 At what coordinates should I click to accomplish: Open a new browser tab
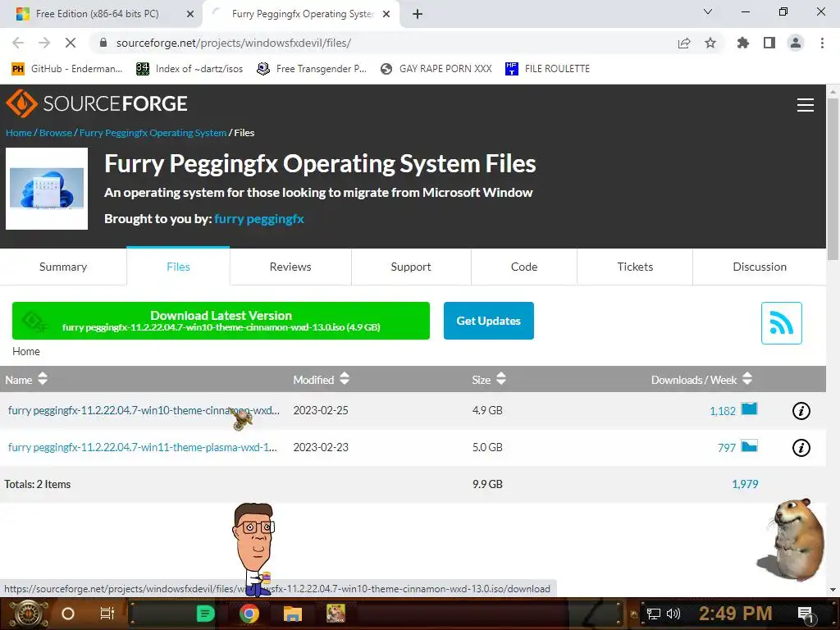pyautogui.click(x=418, y=14)
